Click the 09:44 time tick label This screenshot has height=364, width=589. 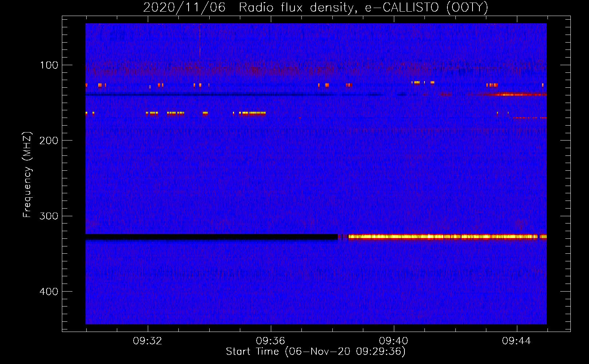click(517, 341)
